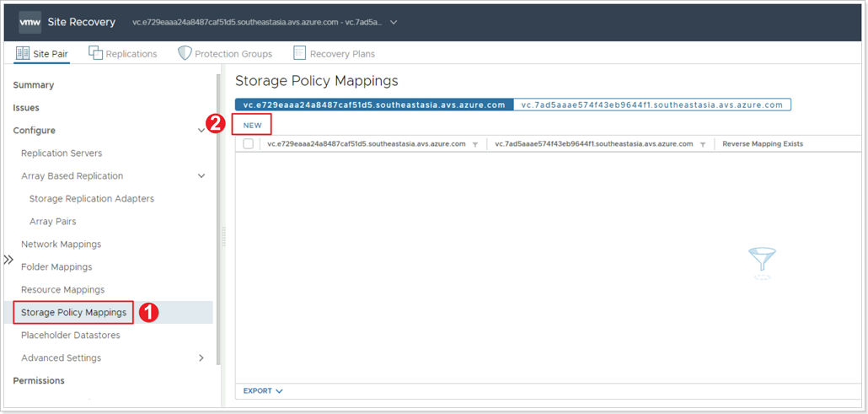Screen dimensions: 868x414
Task: Open Array Pairs
Action: pyautogui.click(x=52, y=221)
